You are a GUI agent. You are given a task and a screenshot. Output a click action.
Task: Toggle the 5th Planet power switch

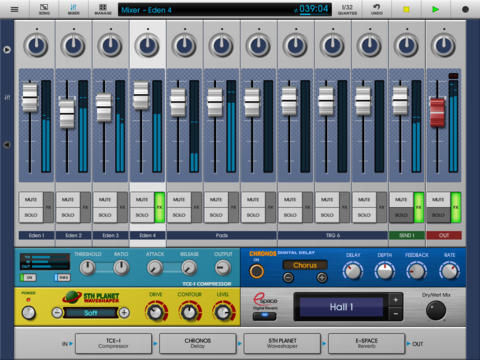[x=28, y=313]
